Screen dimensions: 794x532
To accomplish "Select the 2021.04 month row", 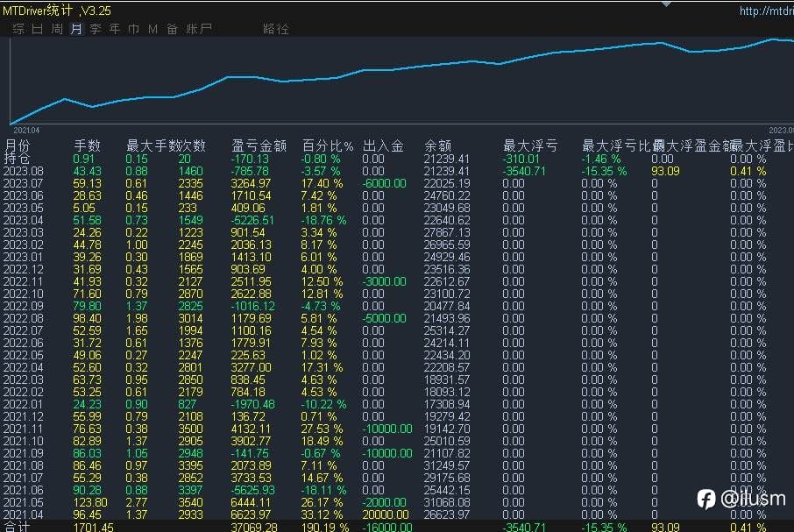I will (x=397, y=514).
